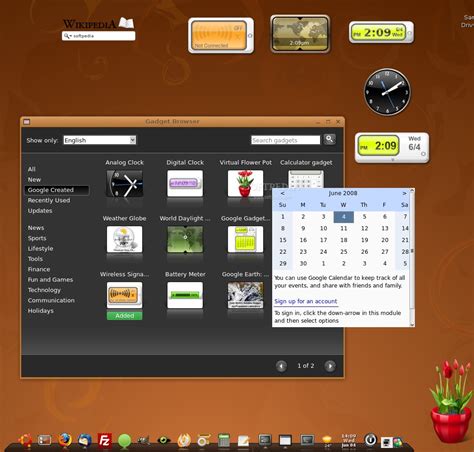474x452 pixels.
Task: Open the Google Earth gadget icon
Action: click(x=245, y=295)
